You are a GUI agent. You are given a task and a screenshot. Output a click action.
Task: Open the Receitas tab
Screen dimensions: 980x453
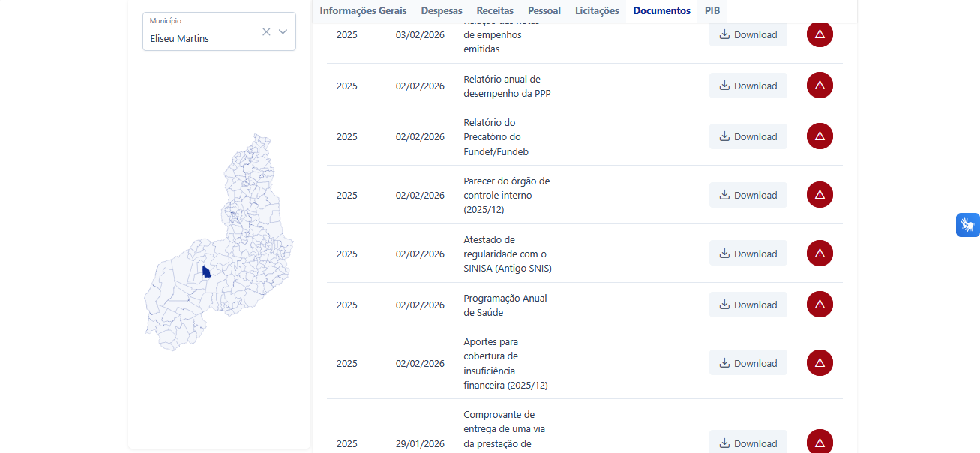[x=495, y=10]
